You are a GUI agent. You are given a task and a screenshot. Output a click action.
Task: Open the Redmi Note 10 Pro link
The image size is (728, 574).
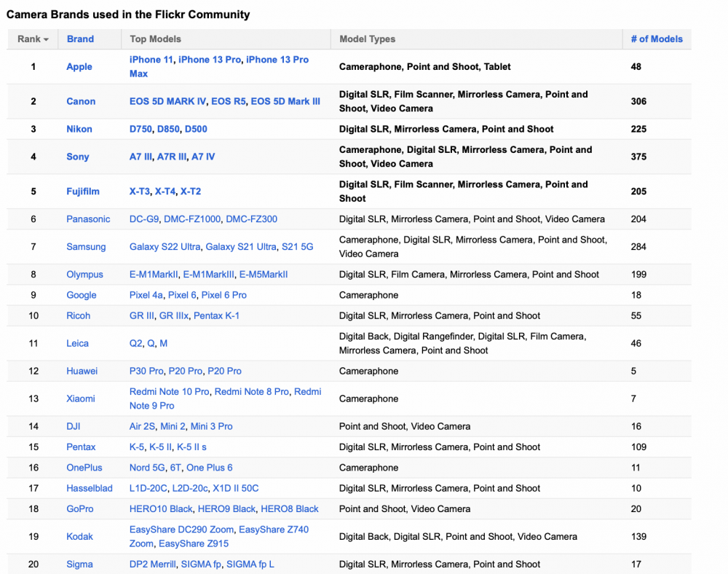[x=170, y=391]
